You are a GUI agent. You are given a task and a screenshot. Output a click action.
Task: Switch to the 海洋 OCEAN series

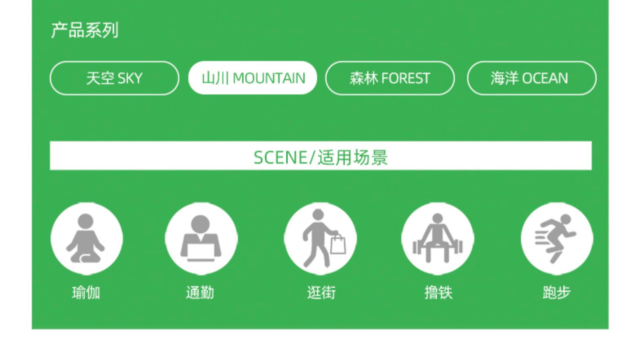click(532, 78)
